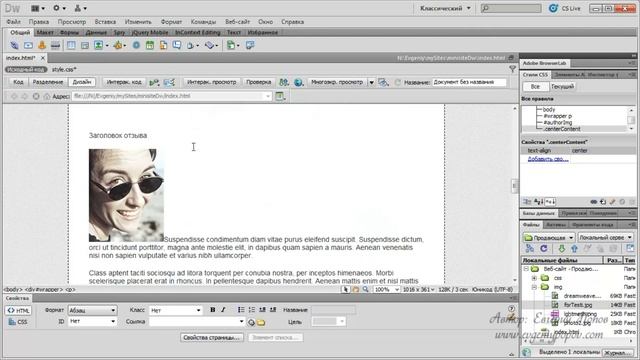Viewport: 640px width, 360px height.
Task: Switch Properties inspector to CSS mode
Action: coord(19,322)
